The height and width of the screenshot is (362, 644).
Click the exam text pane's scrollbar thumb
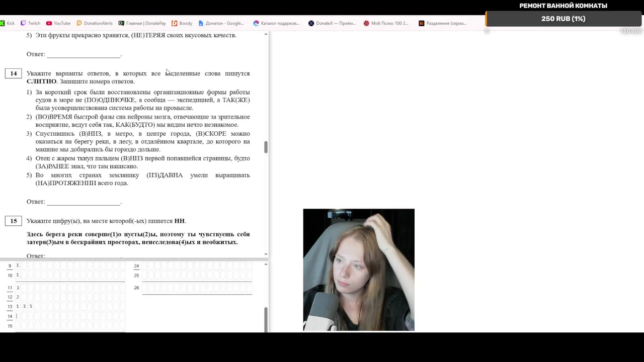266,147
